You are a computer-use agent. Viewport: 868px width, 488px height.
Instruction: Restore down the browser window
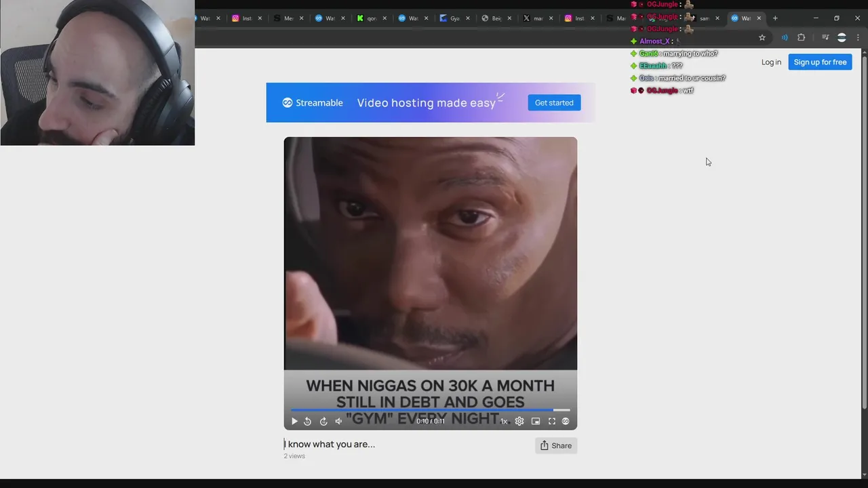pyautogui.click(x=837, y=18)
